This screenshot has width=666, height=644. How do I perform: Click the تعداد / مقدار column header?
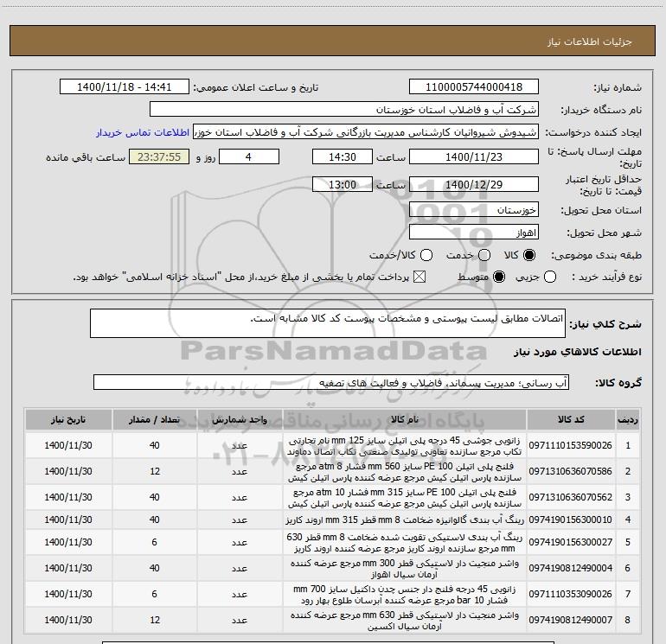tap(154, 419)
